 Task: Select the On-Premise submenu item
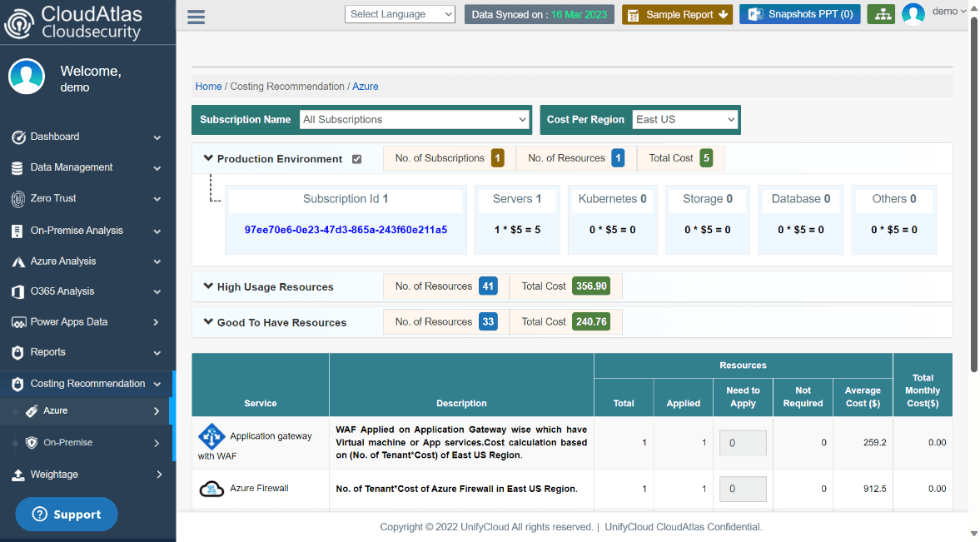click(87, 443)
